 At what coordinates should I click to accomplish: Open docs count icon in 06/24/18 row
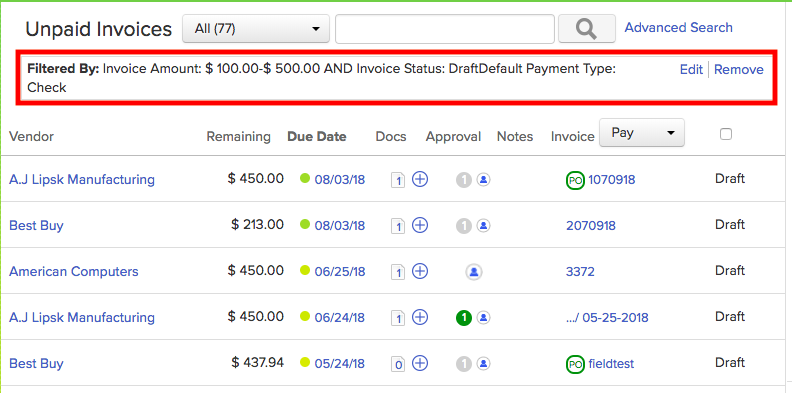[x=398, y=318]
